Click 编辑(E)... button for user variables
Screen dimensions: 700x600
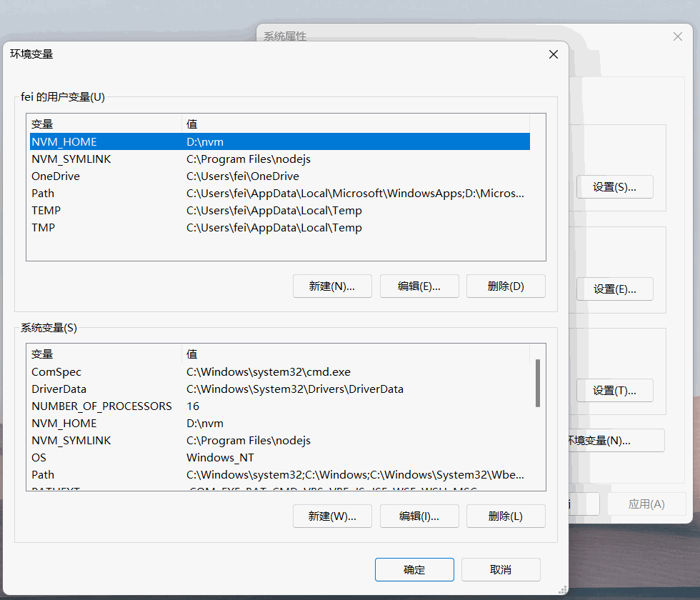[419, 286]
